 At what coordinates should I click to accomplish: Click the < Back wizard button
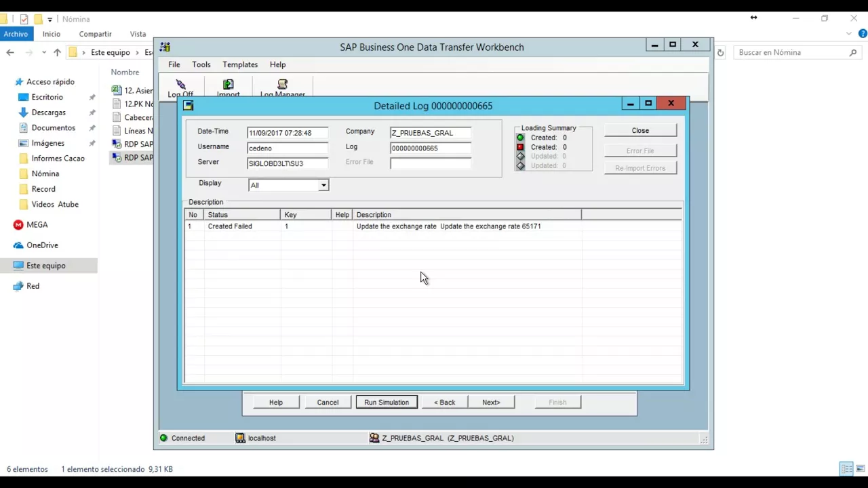(x=445, y=402)
